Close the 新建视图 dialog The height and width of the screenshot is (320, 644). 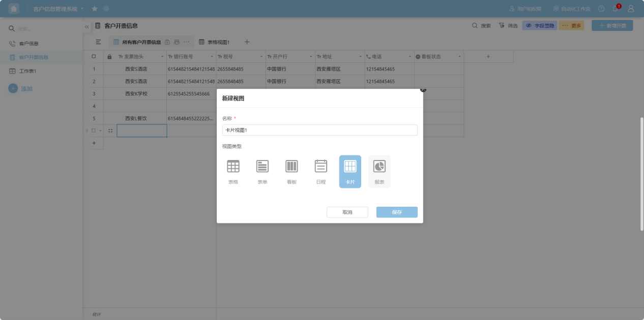point(423,89)
